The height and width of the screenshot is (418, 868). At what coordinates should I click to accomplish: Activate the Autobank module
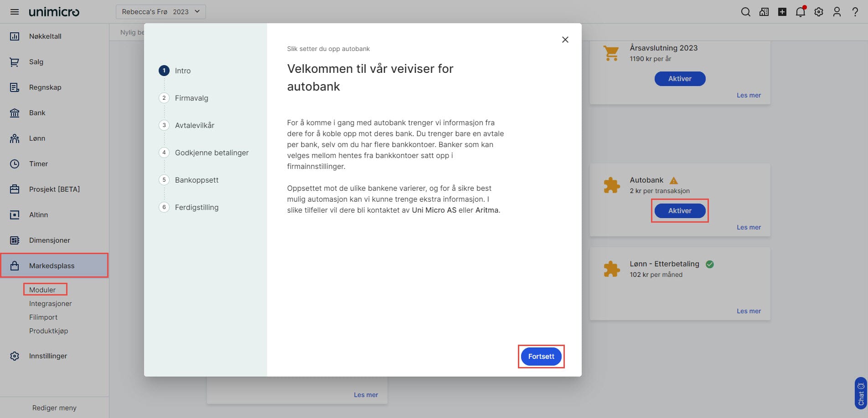pyautogui.click(x=680, y=211)
